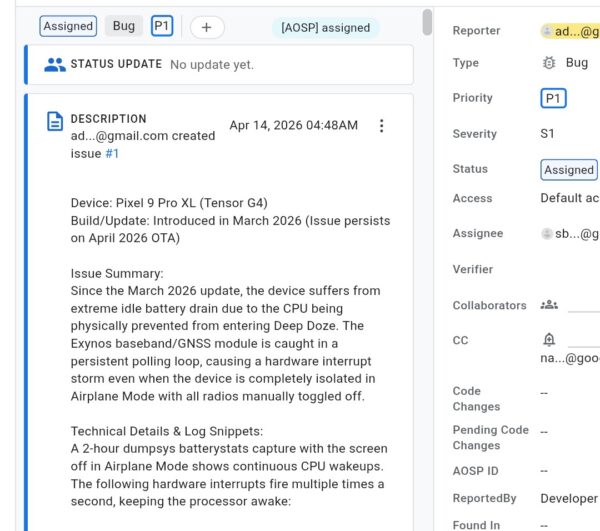This screenshot has width=600, height=531.
Task: Click the Assignee avatar icon
Action: point(547,233)
